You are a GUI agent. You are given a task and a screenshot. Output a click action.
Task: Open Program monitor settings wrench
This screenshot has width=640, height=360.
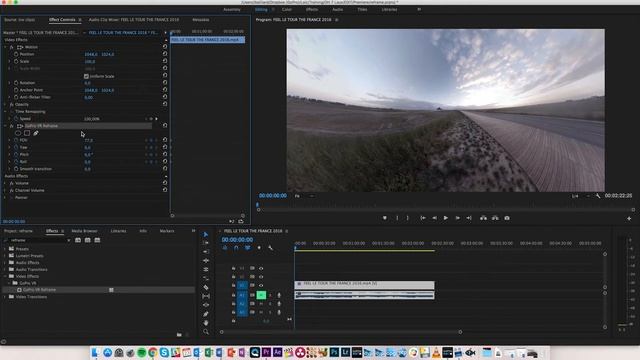pyautogui.click(x=598, y=196)
